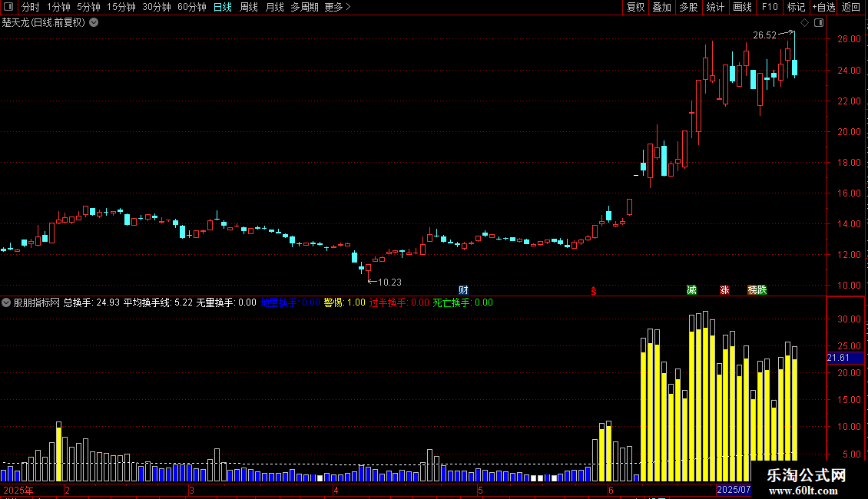The height and width of the screenshot is (499, 868).
Task: Click the 平均换手线: 5.22 value
Action: pos(157,302)
